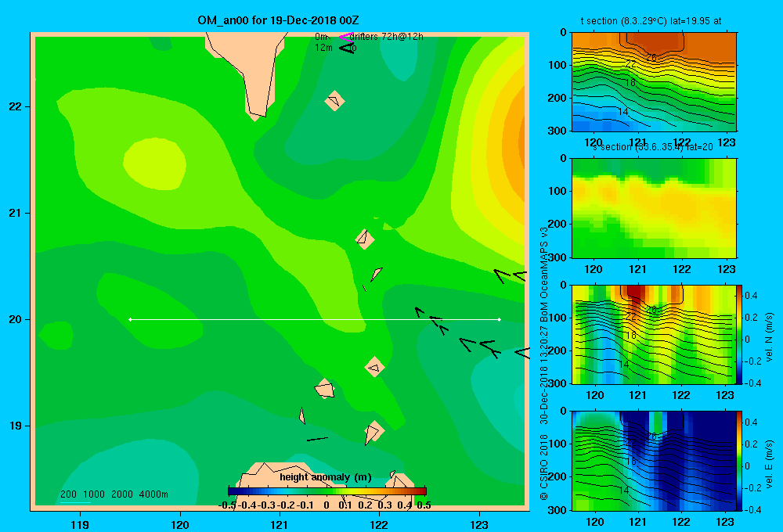Click the vertical CSIRO OceanMAPS credit text
The image size is (783, 532).
[x=544, y=363]
